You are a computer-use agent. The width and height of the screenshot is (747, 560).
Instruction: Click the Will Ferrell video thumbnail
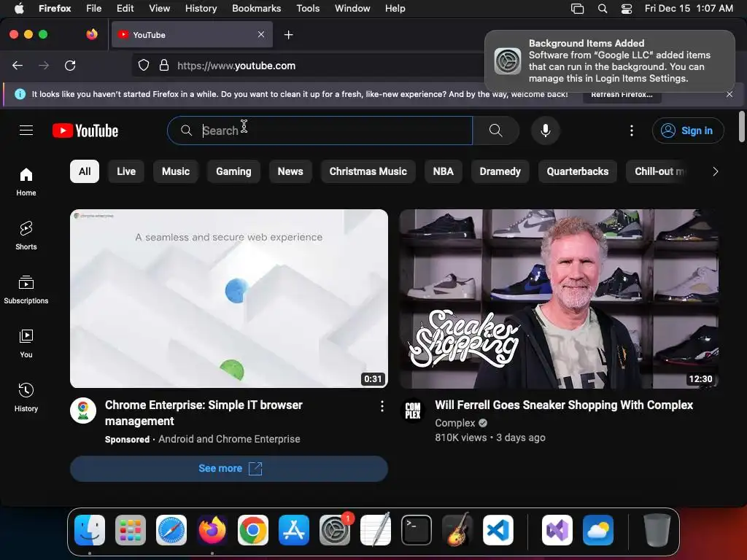pos(559,298)
